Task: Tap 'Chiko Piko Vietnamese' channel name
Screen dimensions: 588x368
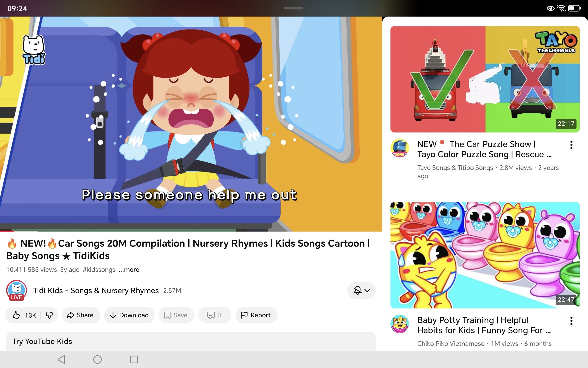Action: point(451,344)
